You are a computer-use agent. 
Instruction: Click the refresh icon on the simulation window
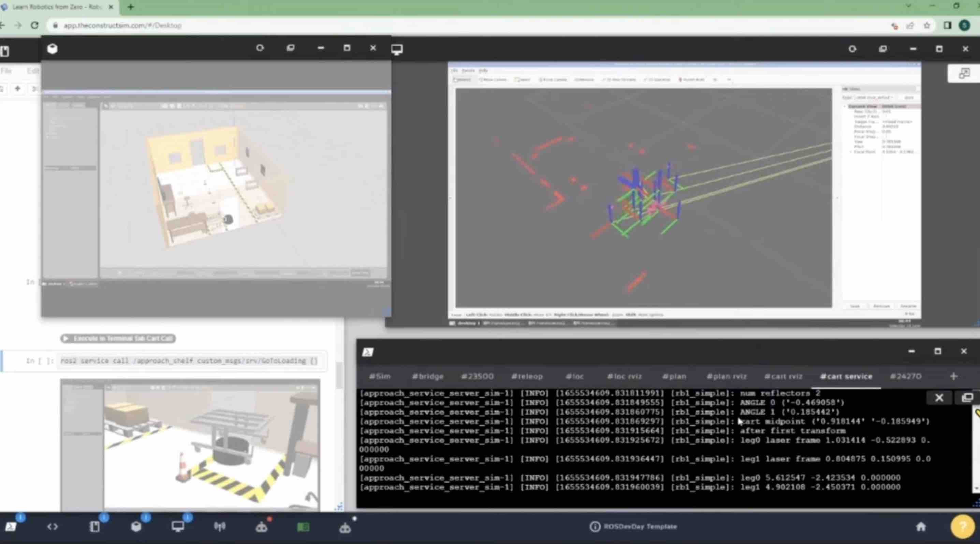(x=260, y=48)
